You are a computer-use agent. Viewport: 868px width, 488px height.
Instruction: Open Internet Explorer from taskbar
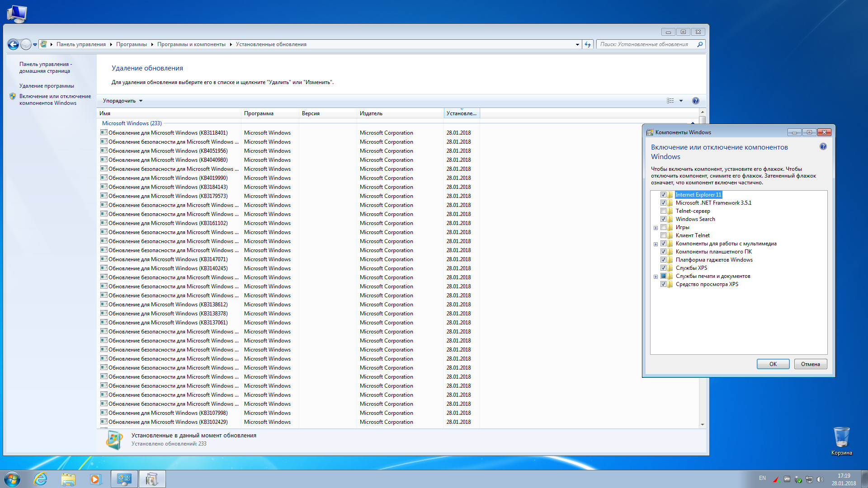pyautogui.click(x=41, y=479)
